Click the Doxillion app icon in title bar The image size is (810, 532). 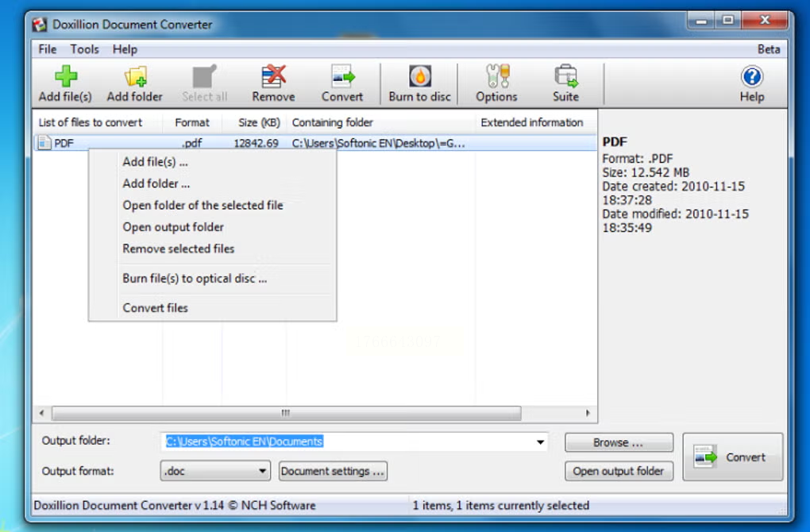39,25
